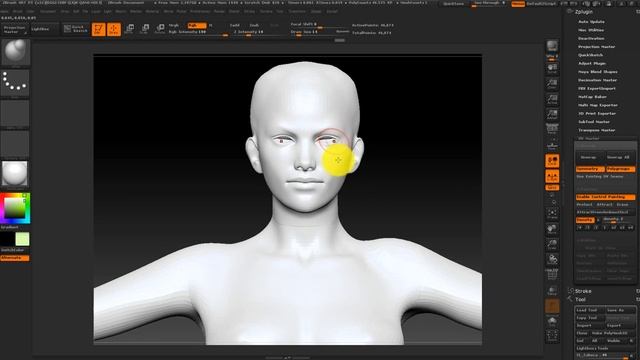Collapse the Zplugin palette header

point(584,12)
